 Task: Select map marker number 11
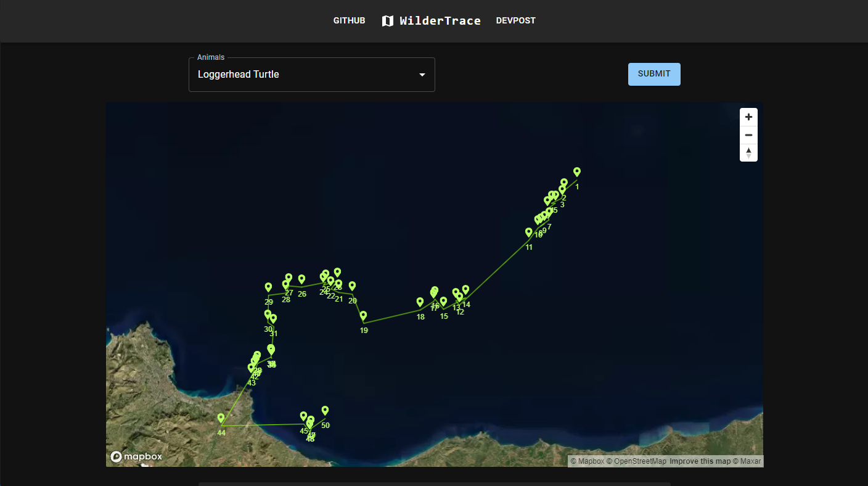click(529, 233)
